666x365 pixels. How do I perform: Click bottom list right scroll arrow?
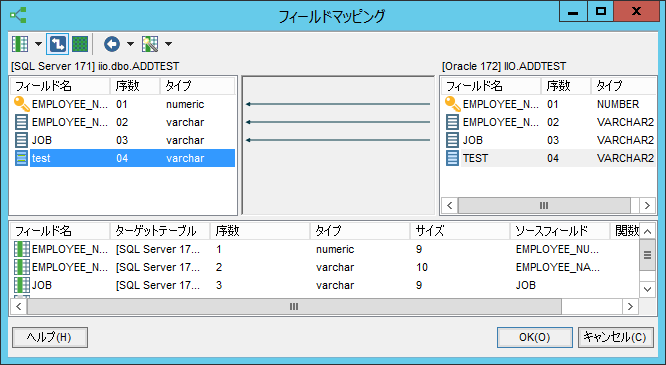tap(630, 306)
